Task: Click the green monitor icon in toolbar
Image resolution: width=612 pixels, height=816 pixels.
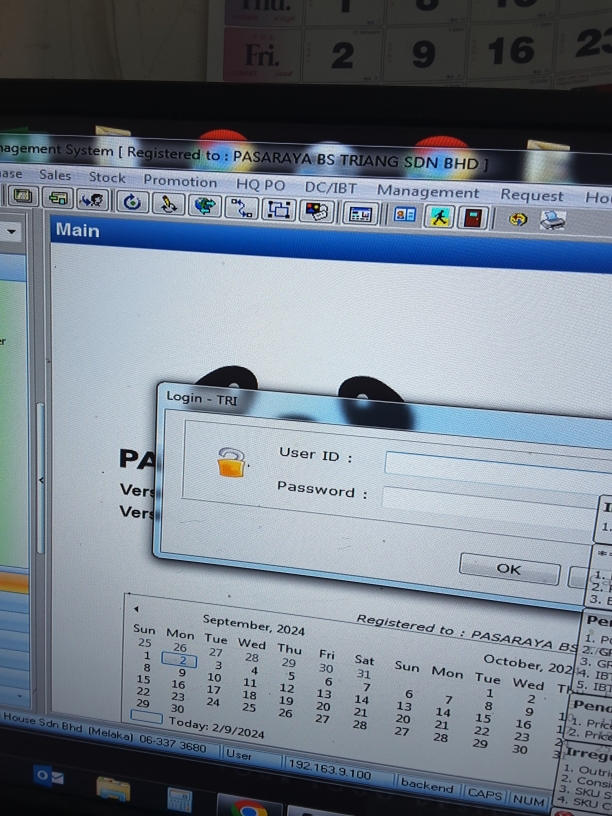Action: (22, 197)
